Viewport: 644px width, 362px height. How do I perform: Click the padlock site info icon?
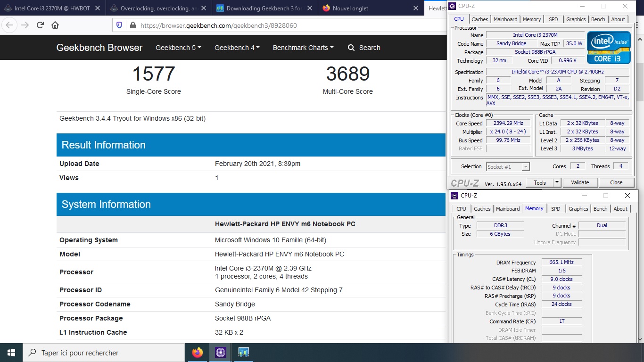coord(132,25)
